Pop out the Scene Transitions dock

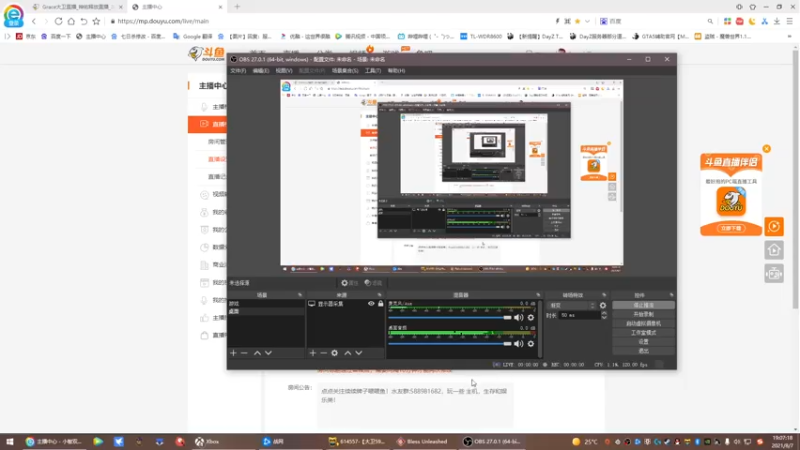click(604, 295)
